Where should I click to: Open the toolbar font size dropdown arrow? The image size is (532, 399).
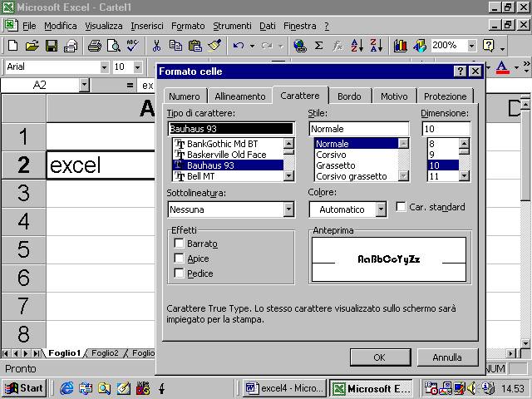point(137,67)
